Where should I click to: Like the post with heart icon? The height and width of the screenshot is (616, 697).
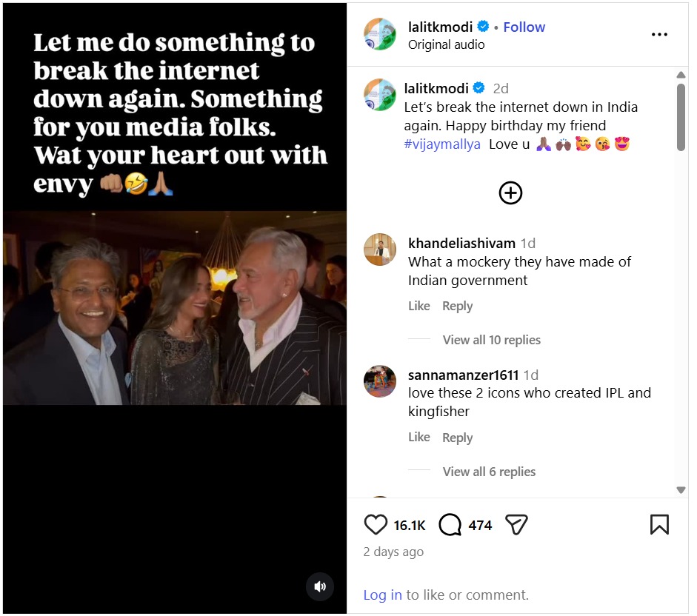pos(376,525)
